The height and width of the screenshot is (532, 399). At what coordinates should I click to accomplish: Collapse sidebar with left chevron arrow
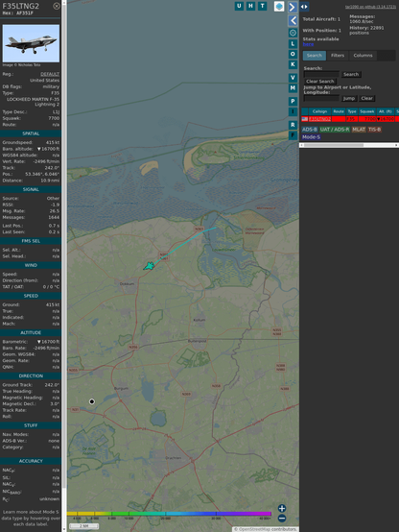click(293, 21)
